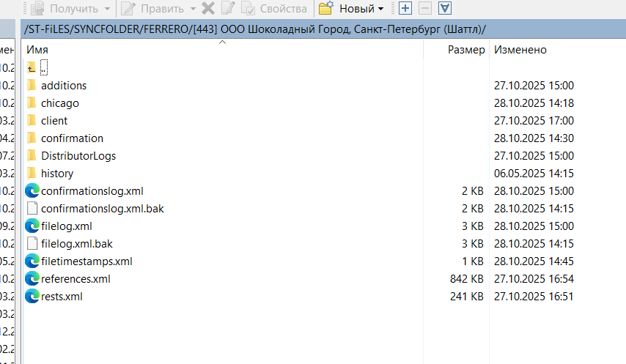Click the filelog.xml.bak blank file icon
The image size is (626, 364).
click(32, 244)
